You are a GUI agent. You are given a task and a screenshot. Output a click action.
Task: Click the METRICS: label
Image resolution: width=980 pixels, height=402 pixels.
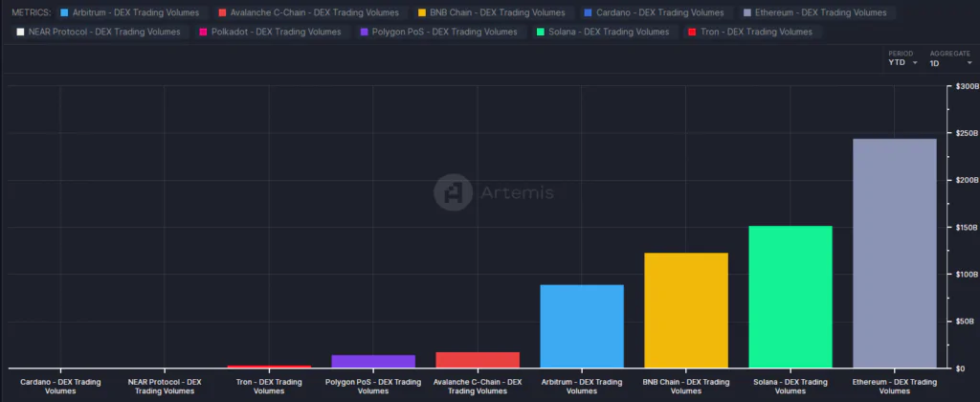[x=32, y=12]
